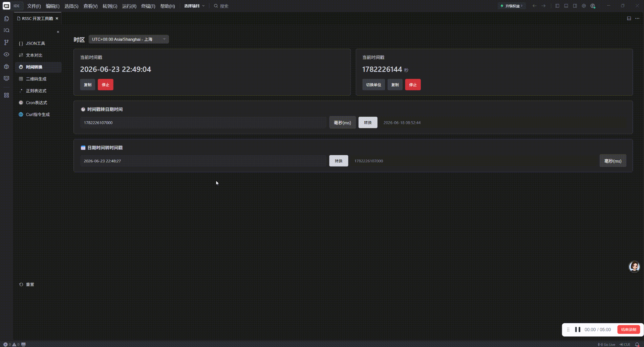Open the debug bug icon in activity bar
Viewport: 644px width, 347px height.
tap(6, 66)
